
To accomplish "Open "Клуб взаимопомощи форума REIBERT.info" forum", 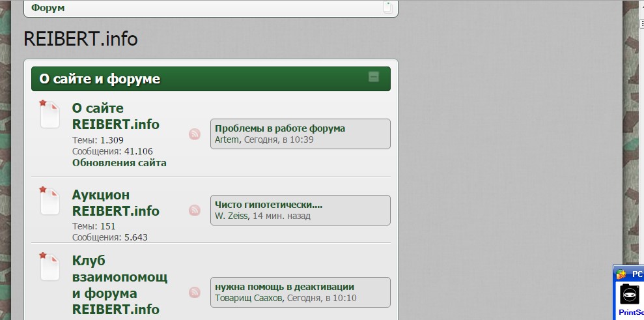I will tap(120, 285).
